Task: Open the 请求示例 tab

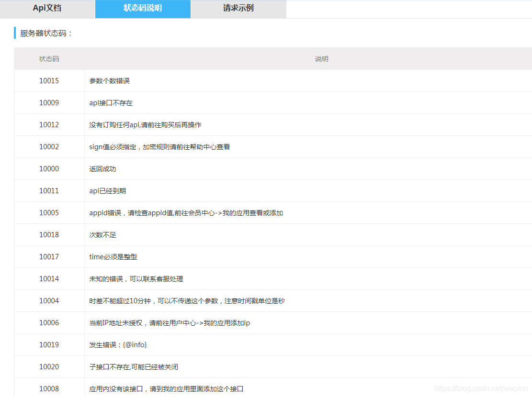Action: pos(238,8)
